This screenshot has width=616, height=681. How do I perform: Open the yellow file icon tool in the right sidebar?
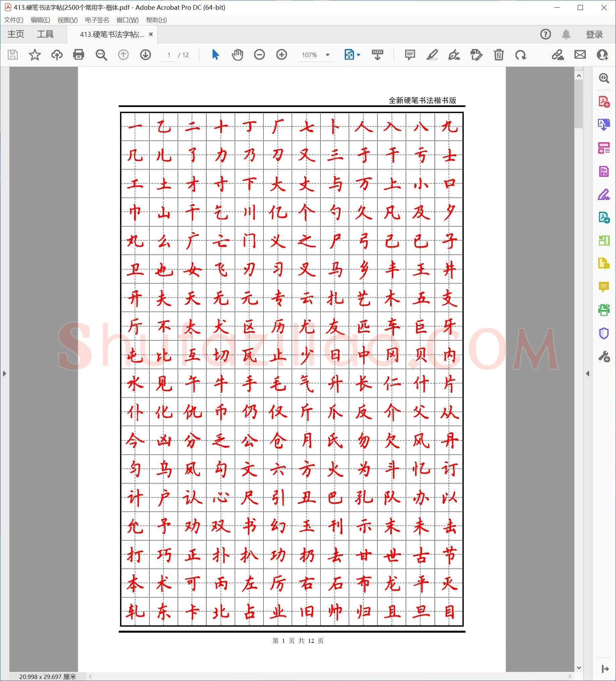point(604,263)
